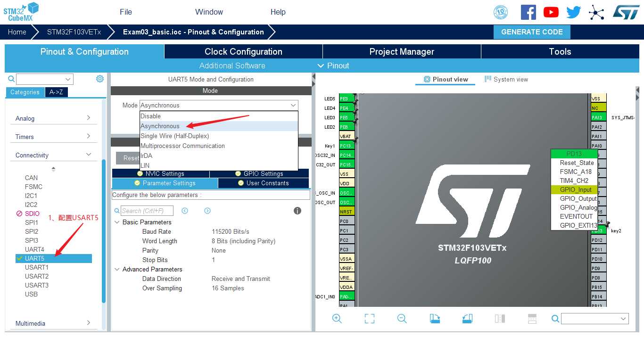Open the Mode combo box for UART5
Viewport: 644px width, 337px height.
[219, 105]
